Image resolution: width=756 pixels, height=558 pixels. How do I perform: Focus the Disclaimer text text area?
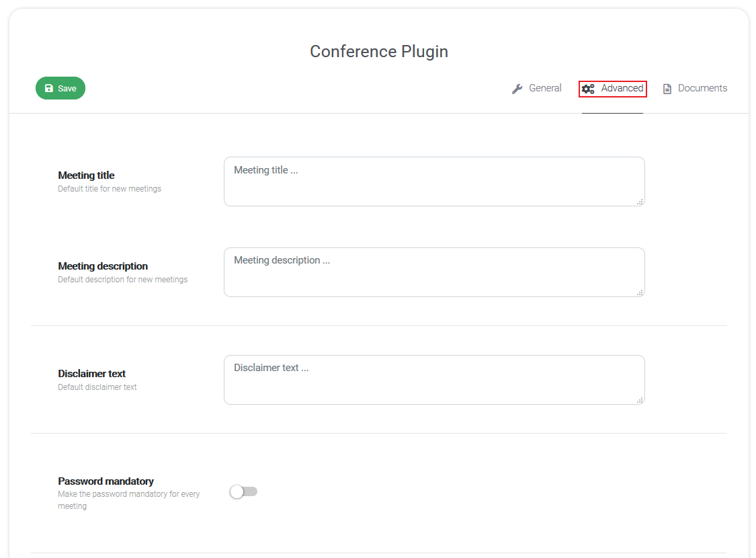click(434, 380)
